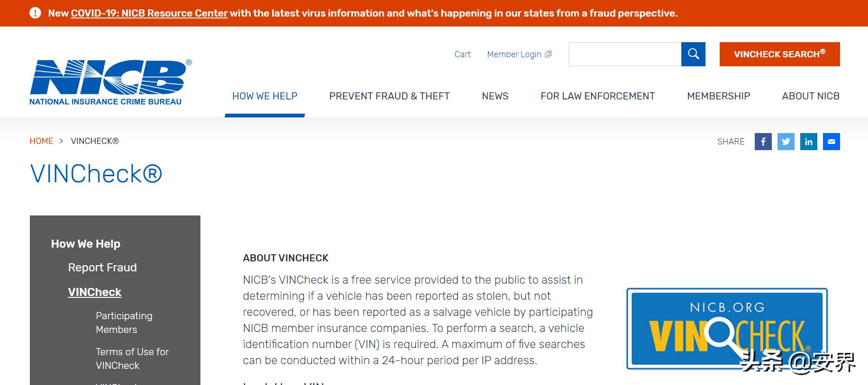Share page via Twitter icon
This screenshot has width=868, height=385.
786,142
